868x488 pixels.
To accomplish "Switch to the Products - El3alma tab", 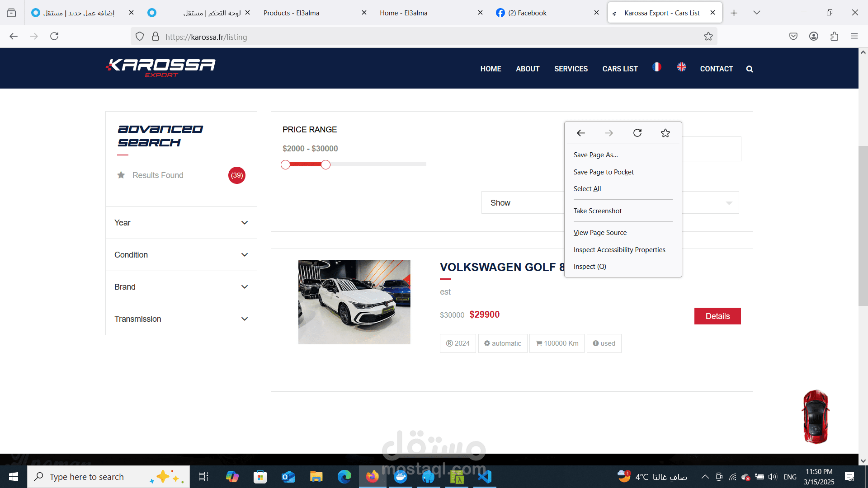I will pyautogui.click(x=292, y=13).
